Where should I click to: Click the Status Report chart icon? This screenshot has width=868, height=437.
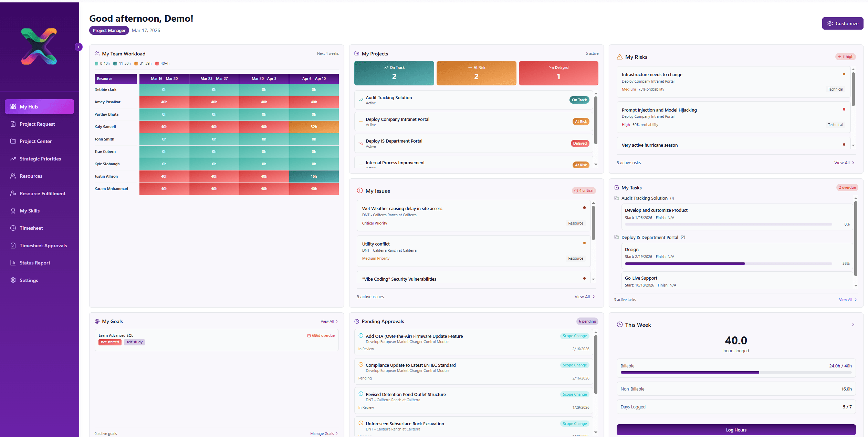pyautogui.click(x=13, y=263)
